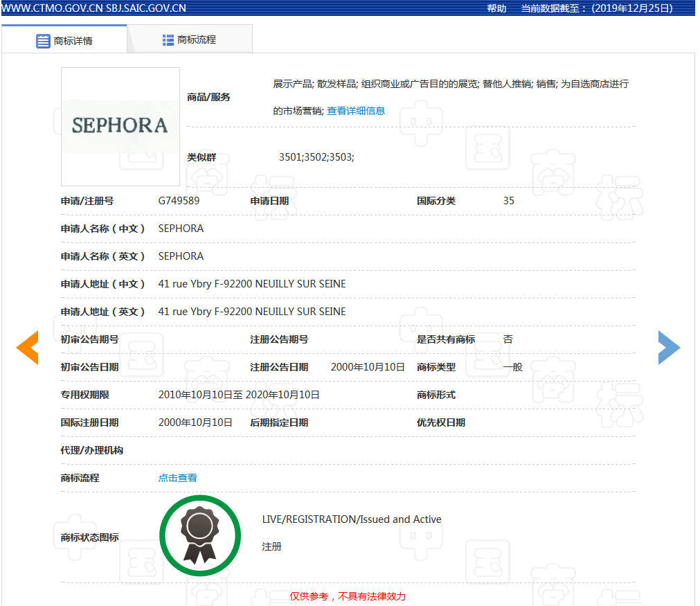This screenshot has width=700, height=606.
Task: Click the 注册公告日期 field label
Action: click(x=279, y=366)
